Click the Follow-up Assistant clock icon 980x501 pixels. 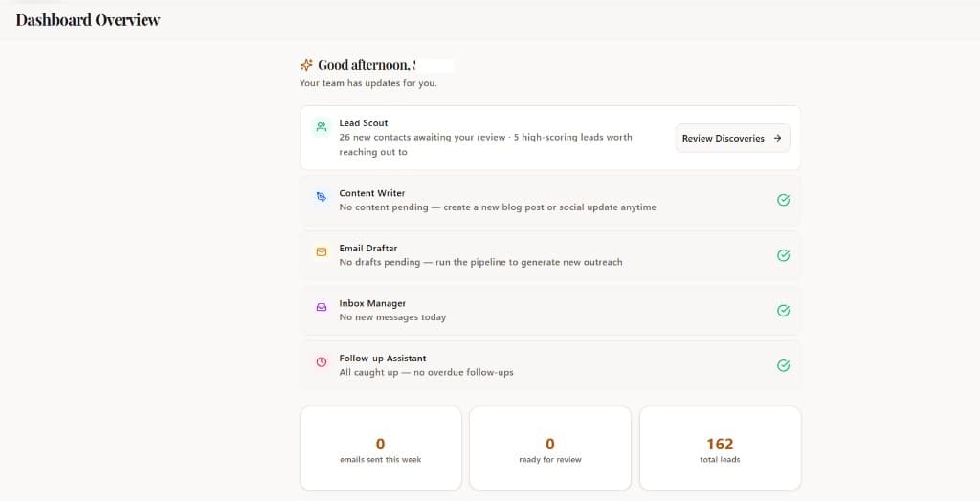click(x=322, y=361)
